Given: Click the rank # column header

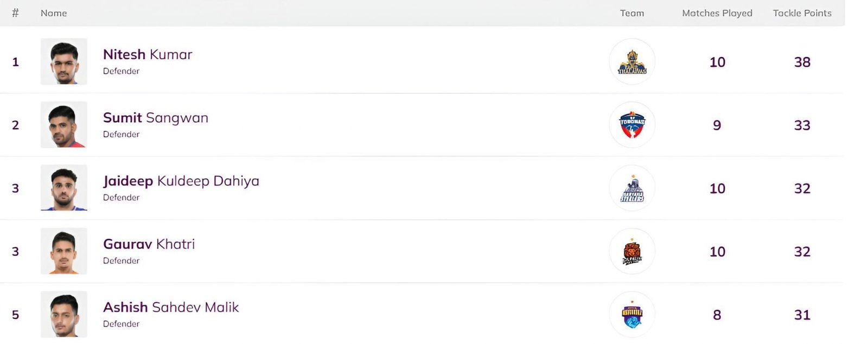Looking at the screenshot, I should 15,13.
